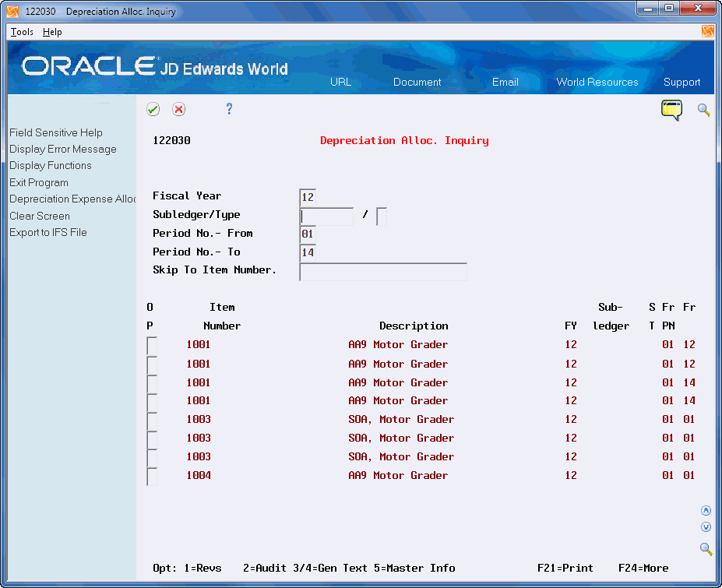Click the 'Depreciation Alloc. Inquiry' red title
This screenshot has width=722, height=588.
click(x=404, y=140)
